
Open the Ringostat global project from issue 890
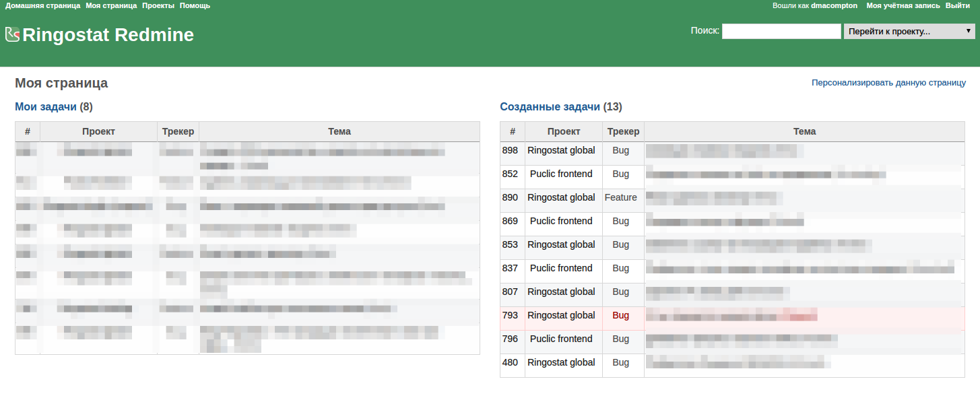pyautogui.click(x=562, y=197)
